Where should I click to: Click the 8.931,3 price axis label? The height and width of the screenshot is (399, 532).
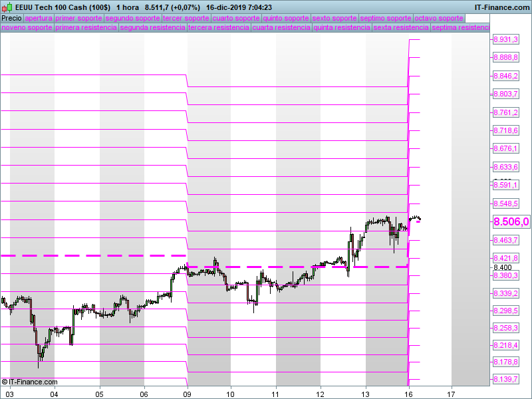point(505,39)
